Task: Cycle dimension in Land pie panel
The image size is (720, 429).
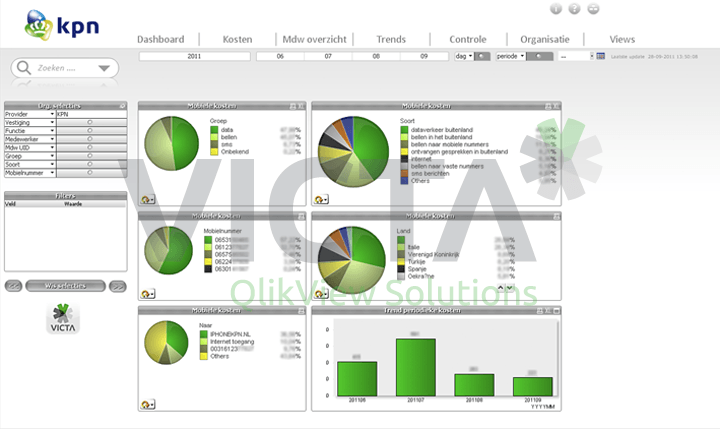Action: [321, 294]
